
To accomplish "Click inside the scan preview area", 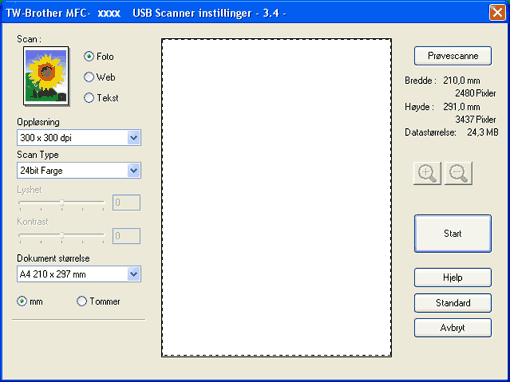I will coord(276,197).
